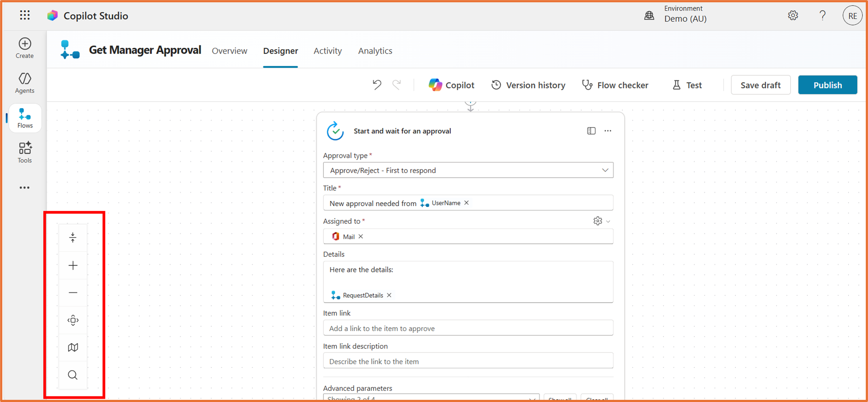Click the Get Manager Approval flow title
Viewport: 868px width, 402px height.
tap(145, 50)
